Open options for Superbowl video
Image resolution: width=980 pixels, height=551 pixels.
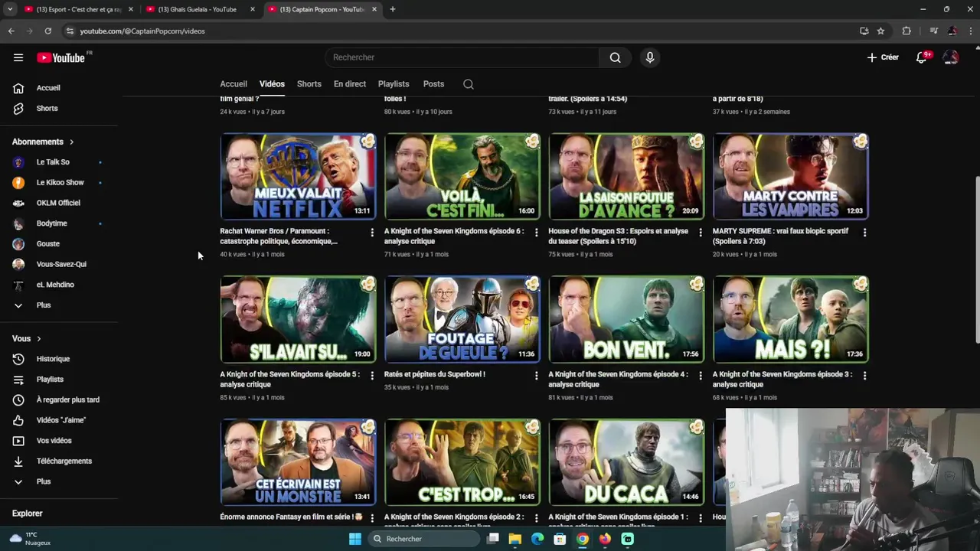[536, 376]
